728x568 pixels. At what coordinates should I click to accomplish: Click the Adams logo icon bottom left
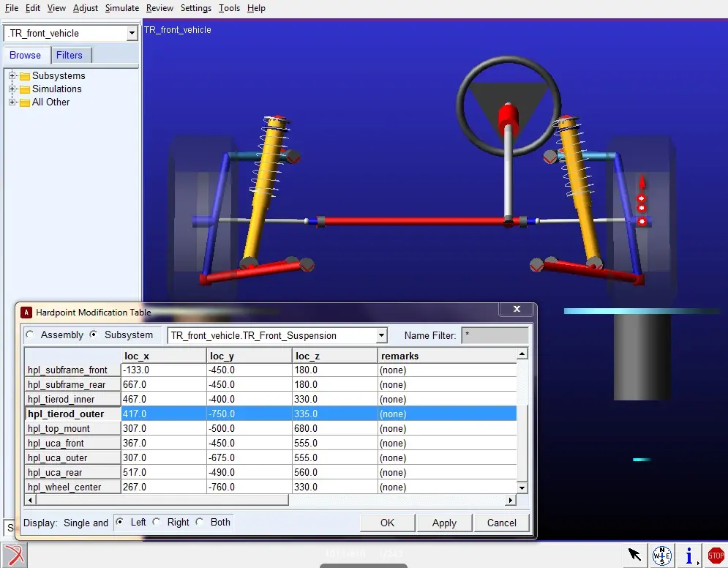pos(15,555)
